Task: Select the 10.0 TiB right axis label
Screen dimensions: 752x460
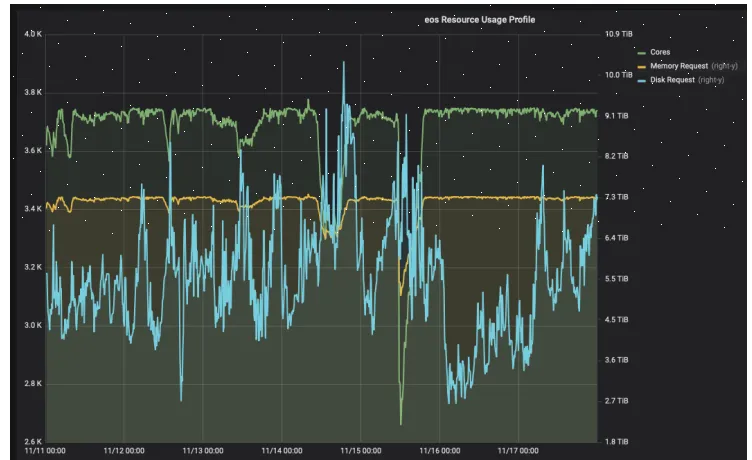Action: [x=619, y=75]
